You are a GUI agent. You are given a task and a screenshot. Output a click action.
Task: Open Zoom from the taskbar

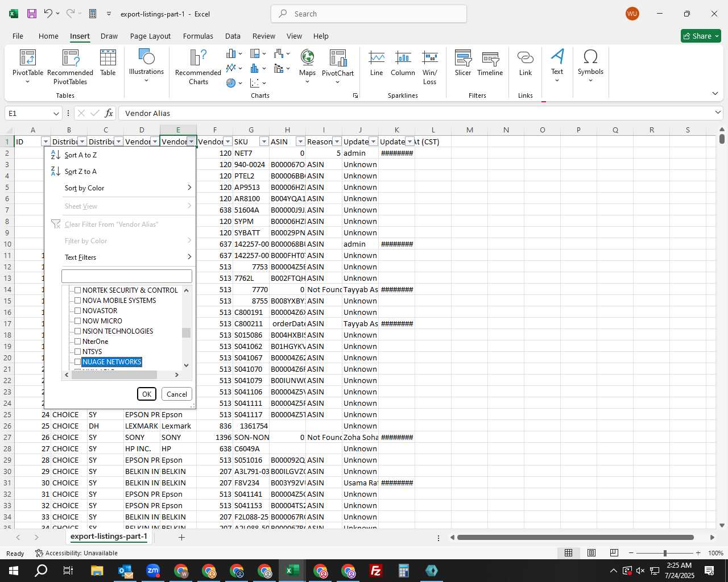coord(153,571)
